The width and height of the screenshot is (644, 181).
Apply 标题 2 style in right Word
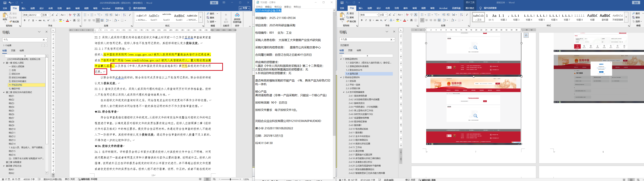pyautogui.click(x=504, y=17)
